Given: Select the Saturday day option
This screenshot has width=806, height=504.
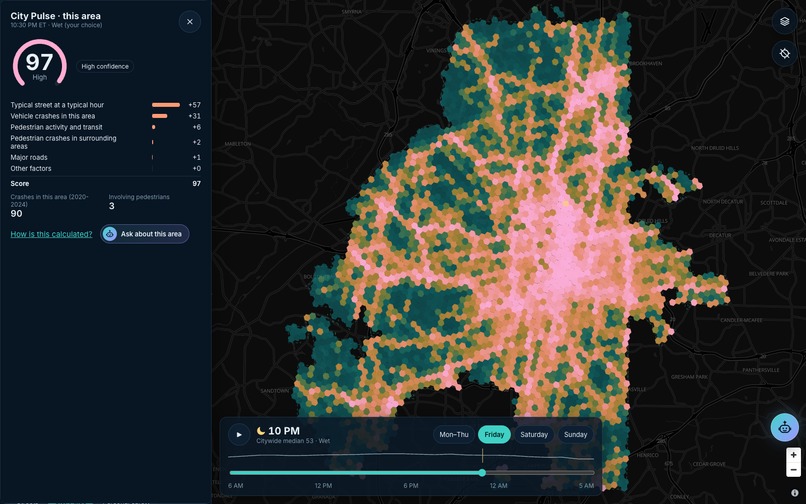Looking at the screenshot, I should [534, 435].
